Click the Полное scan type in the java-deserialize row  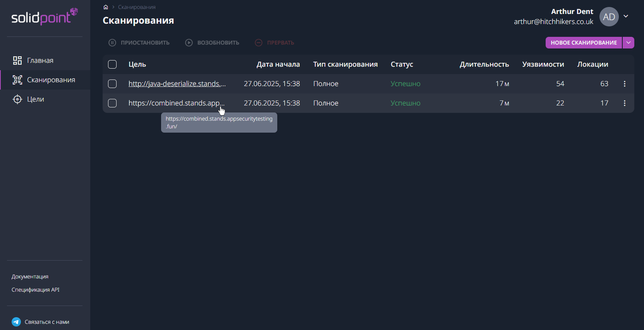[x=326, y=84]
